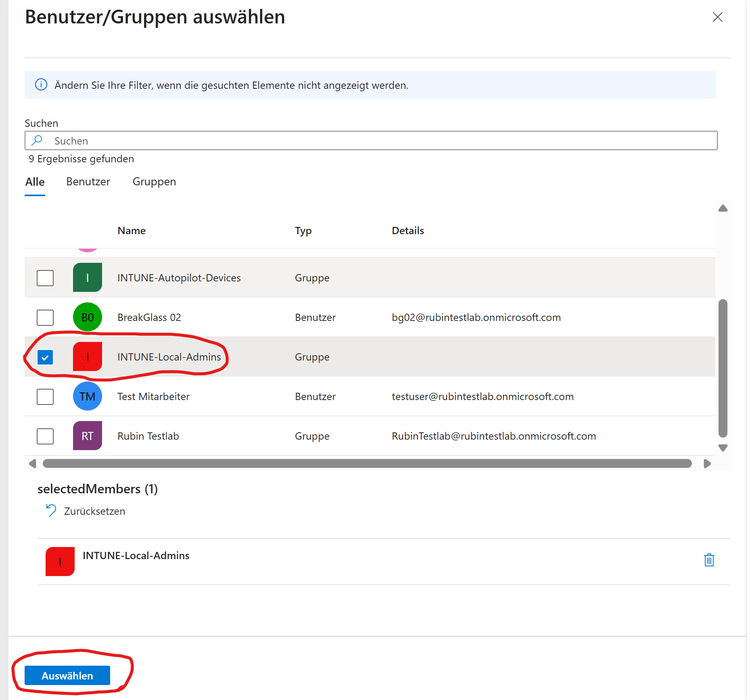
Task: Click the Zurücksetzen link
Action: (x=94, y=511)
